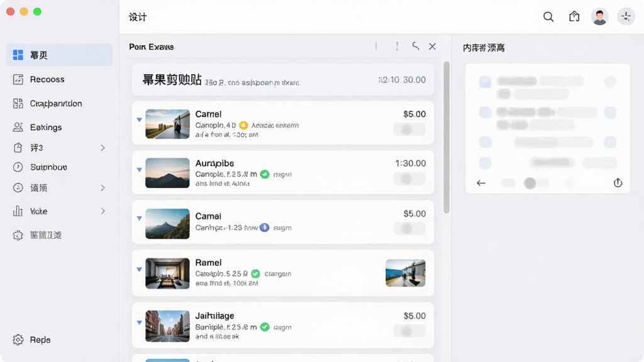Click the puzzle gear icon above Reps
The height and width of the screenshot is (362, 644).
(x=18, y=235)
